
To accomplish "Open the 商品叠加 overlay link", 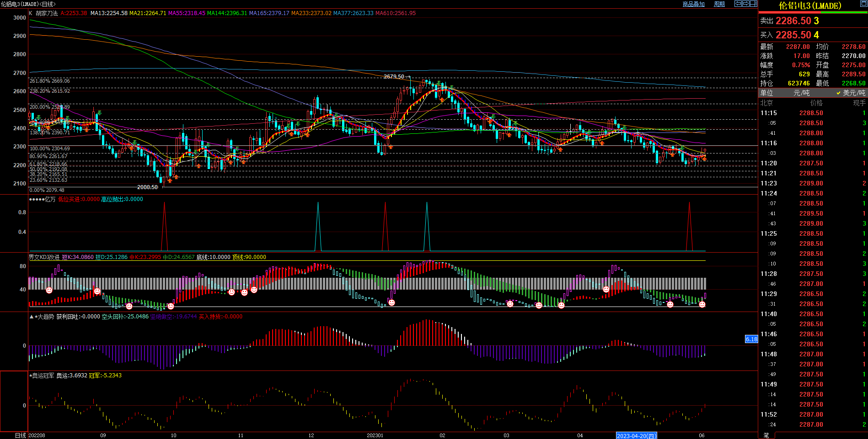I will point(693,4).
